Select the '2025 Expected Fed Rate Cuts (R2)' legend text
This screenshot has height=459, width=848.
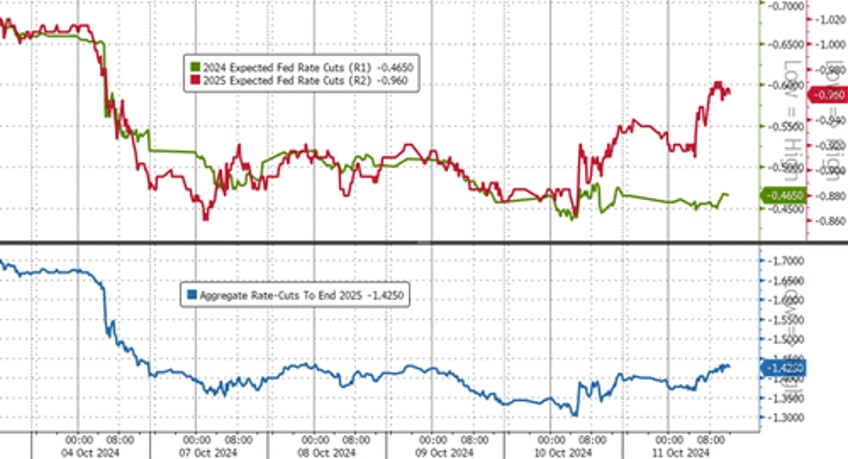(x=288, y=80)
